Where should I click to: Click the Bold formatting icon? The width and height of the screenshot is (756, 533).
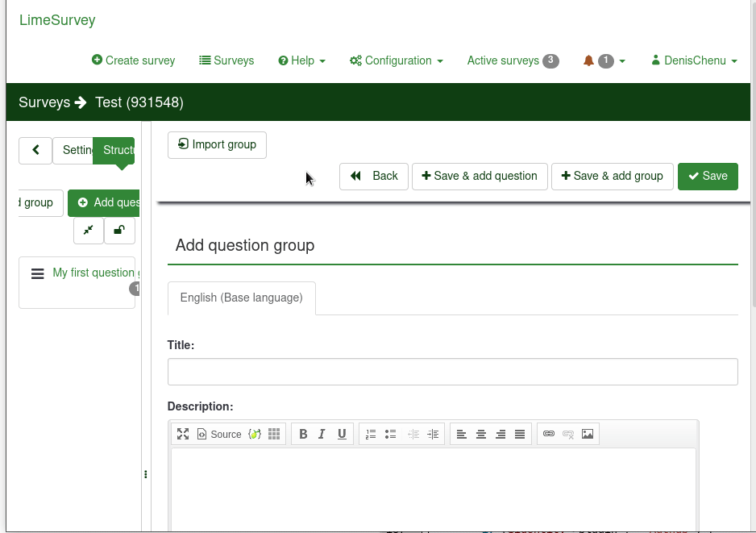(303, 434)
